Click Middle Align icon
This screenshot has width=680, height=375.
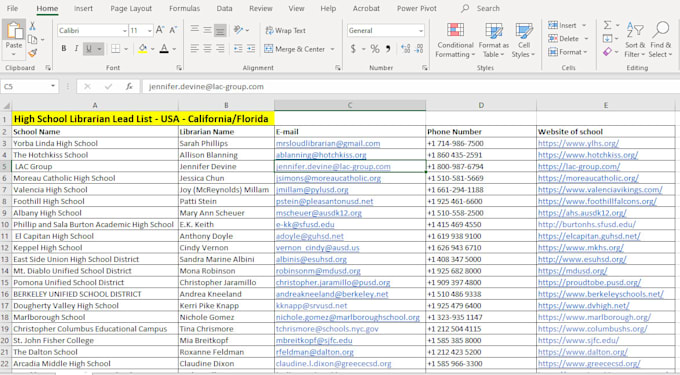[x=207, y=30]
